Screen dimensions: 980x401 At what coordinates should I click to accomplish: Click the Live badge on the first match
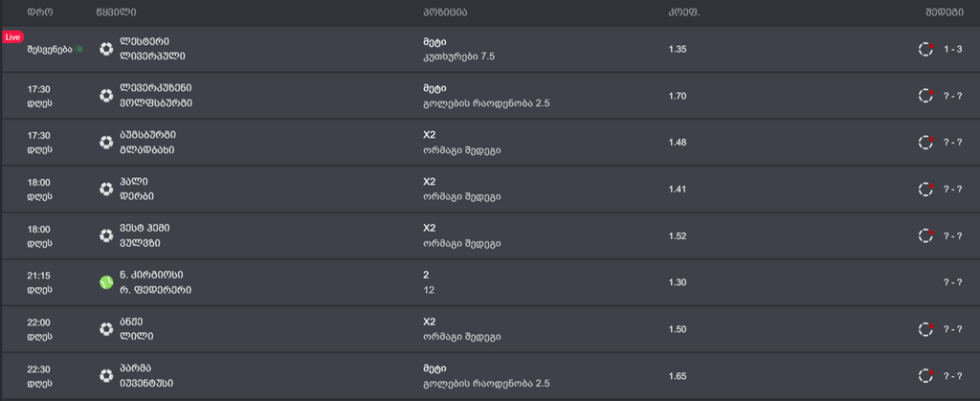12,37
